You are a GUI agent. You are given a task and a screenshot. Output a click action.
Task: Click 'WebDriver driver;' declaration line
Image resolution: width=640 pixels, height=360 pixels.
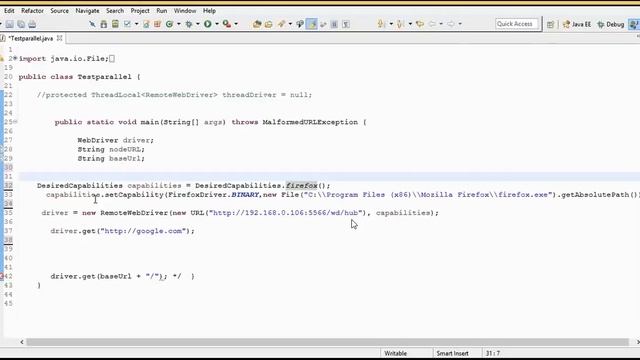116,140
